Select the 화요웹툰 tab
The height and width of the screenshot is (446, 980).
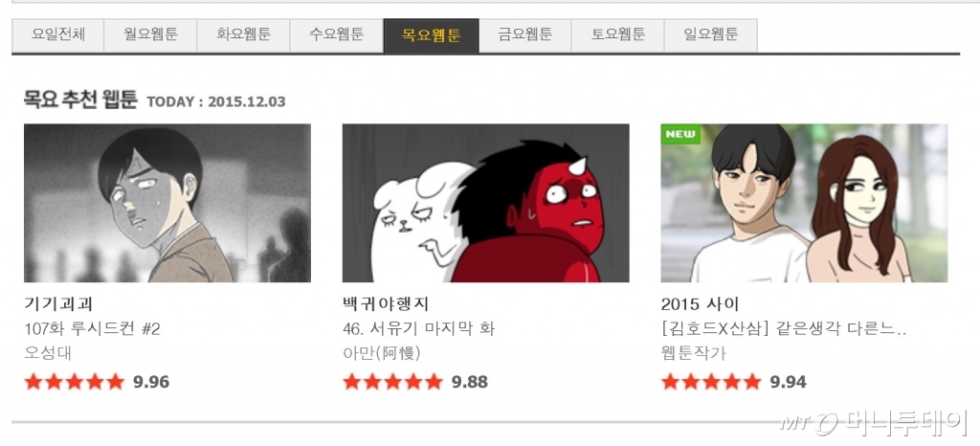click(243, 35)
